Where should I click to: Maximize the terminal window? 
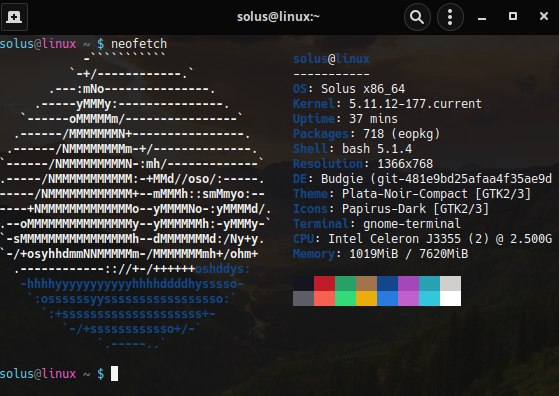[x=513, y=16]
